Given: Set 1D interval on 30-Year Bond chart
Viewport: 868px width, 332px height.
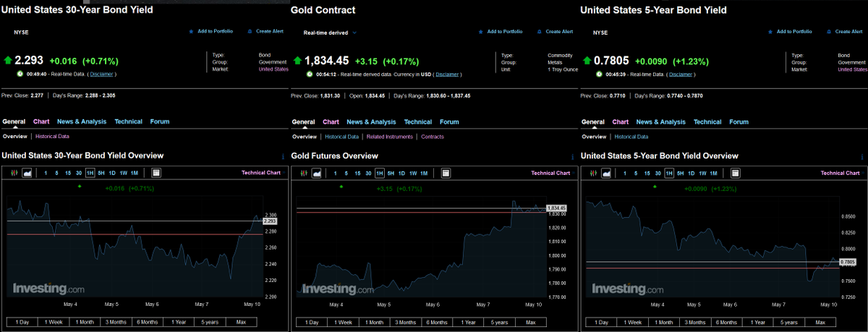Looking at the screenshot, I should point(112,173).
